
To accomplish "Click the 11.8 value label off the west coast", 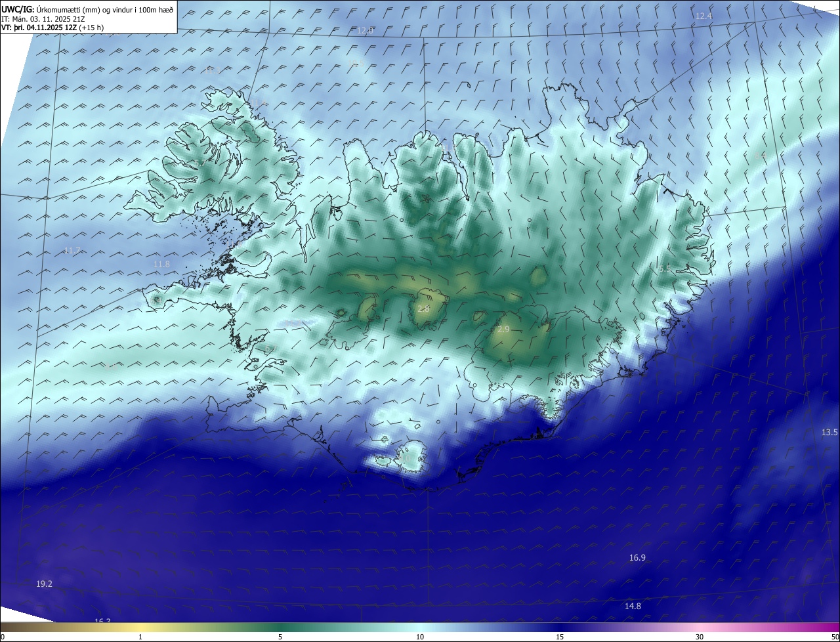I will coord(161,265).
